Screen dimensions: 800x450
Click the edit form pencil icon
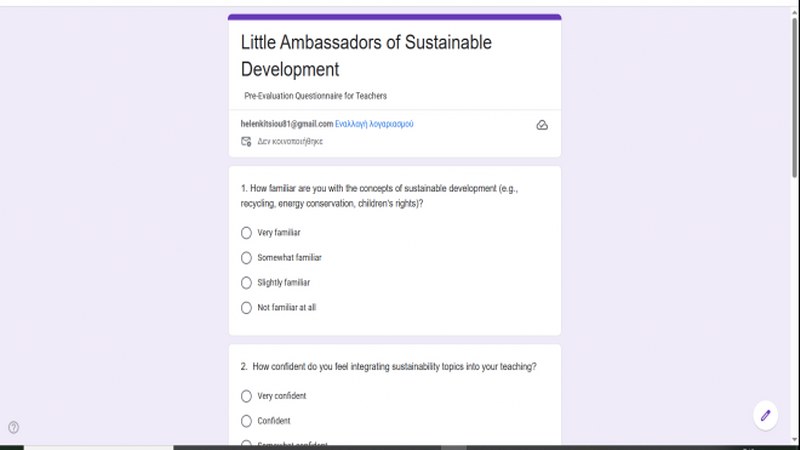pos(765,415)
